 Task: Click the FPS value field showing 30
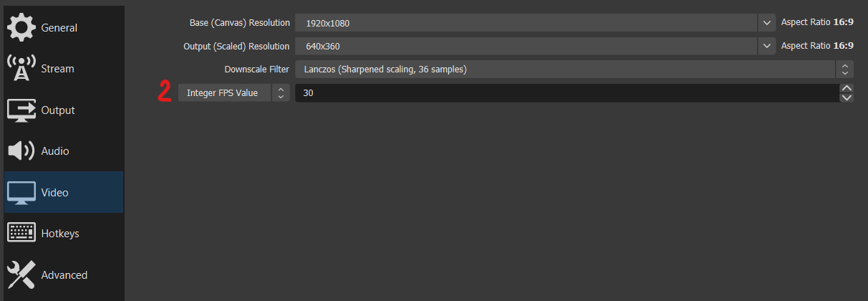coord(566,93)
